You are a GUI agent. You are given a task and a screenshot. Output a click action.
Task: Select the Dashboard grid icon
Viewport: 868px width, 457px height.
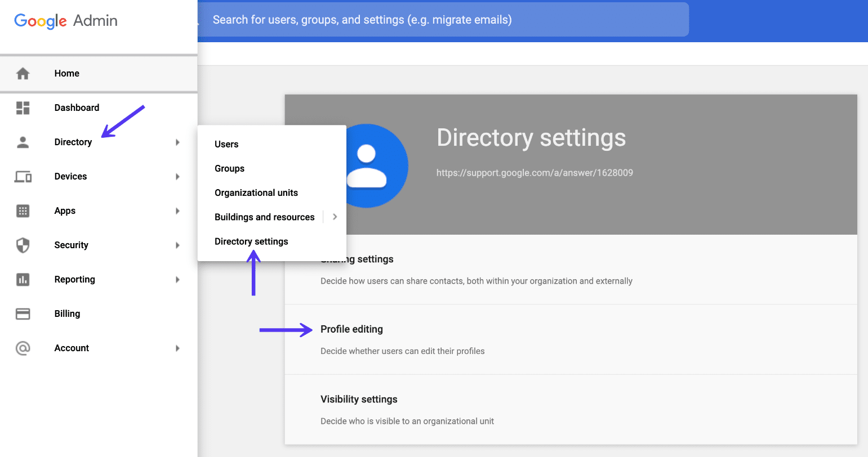click(23, 107)
